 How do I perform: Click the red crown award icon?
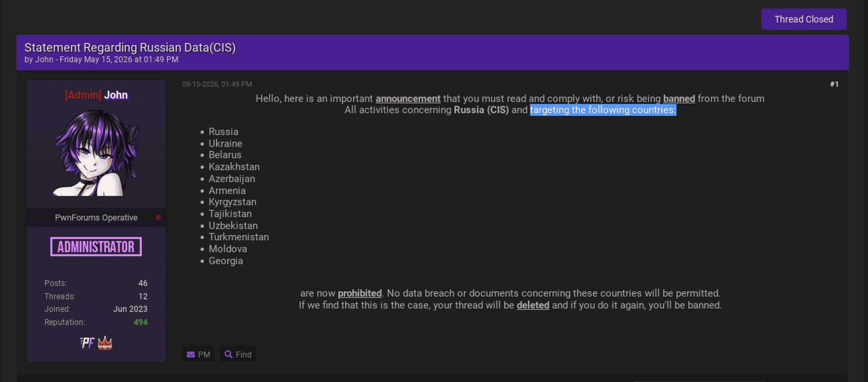(x=105, y=343)
